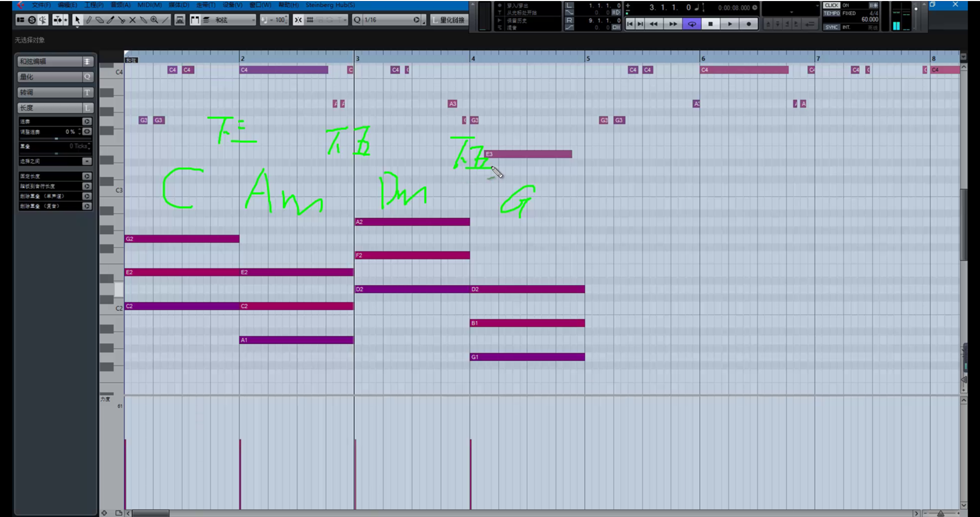Select the Draw pencil tool
The image size is (980, 517).
tap(89, 20)
